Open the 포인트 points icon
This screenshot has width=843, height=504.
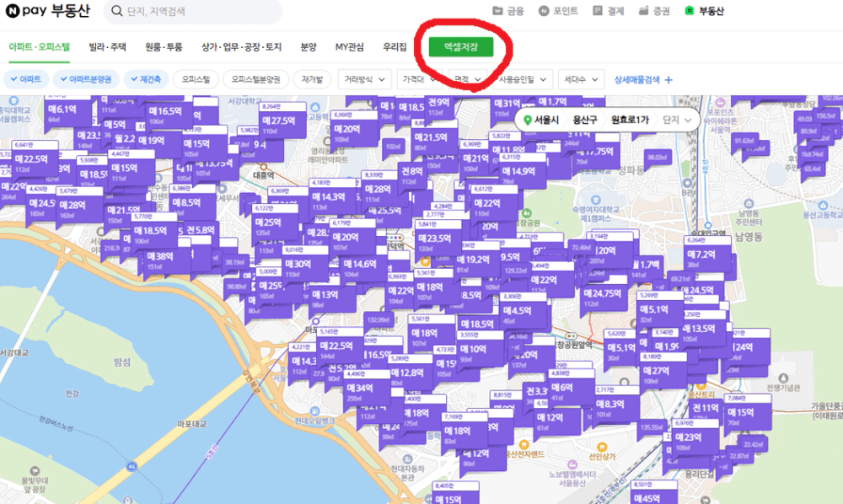pyautogui.click(x=544, y=12)
